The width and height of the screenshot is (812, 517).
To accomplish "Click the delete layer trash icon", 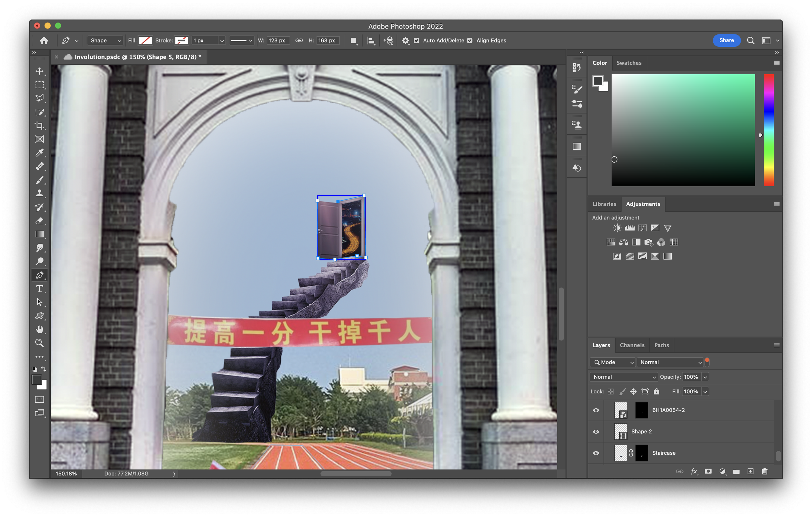I will (x=765, y=471).
